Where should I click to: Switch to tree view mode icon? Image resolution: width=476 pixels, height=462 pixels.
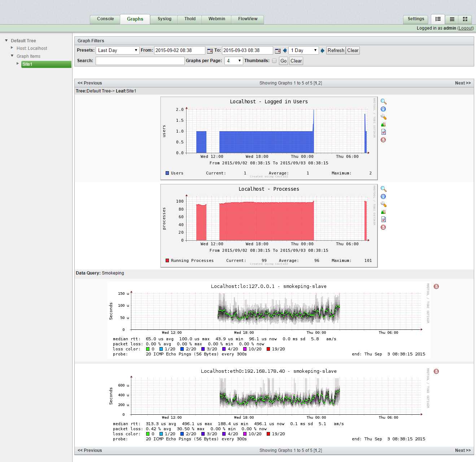(x=438, y=19)
